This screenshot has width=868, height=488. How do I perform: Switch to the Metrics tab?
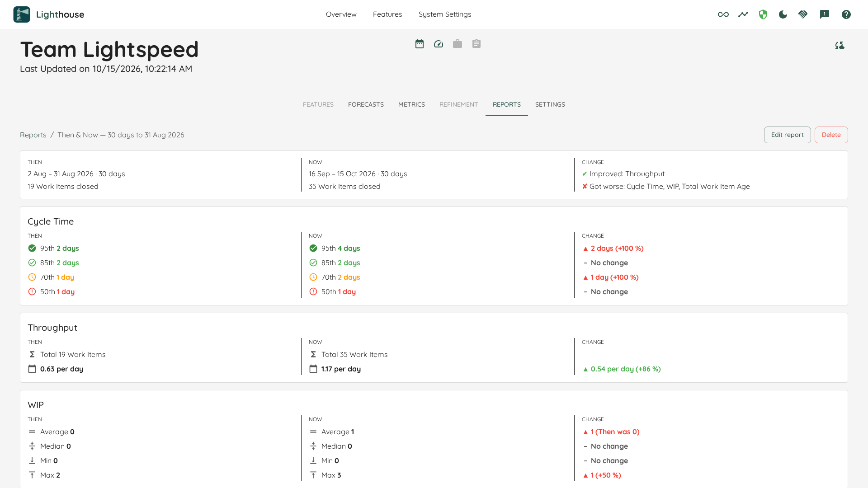click(411, 104)
